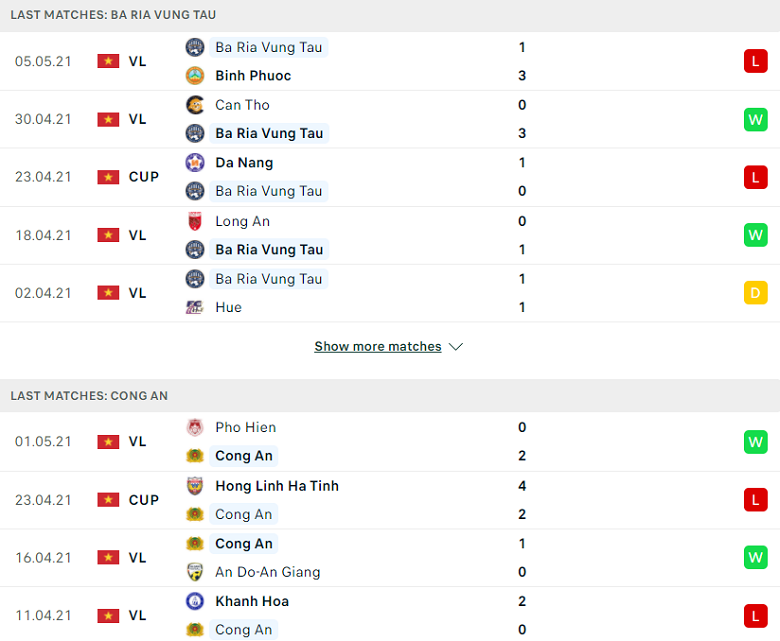
Task: Click the Khanh Hoa team logo
Action: click(x=195, y=601)
